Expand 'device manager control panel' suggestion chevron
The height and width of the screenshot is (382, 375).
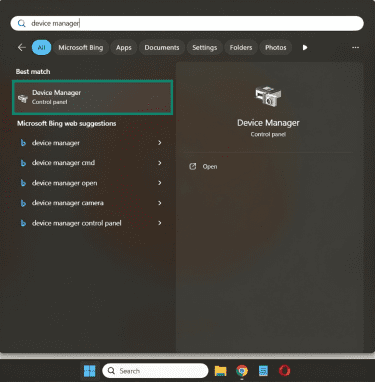(160, 223)
